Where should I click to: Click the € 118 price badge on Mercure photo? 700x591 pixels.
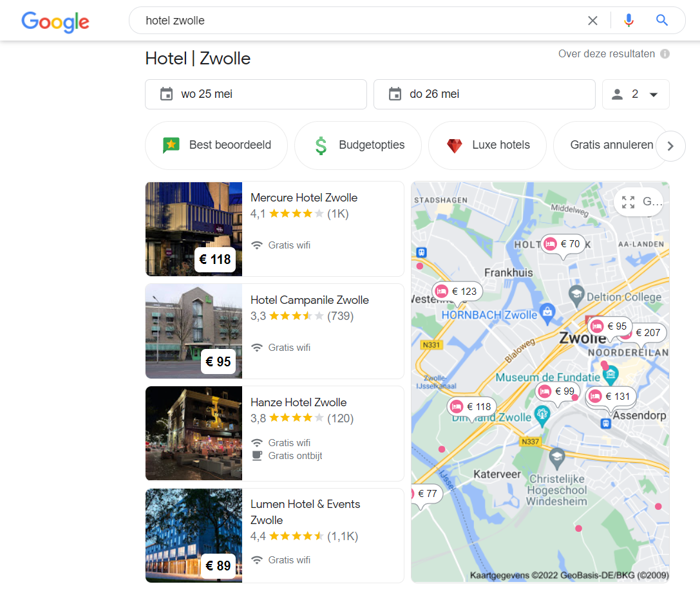(x=215, y=259)
